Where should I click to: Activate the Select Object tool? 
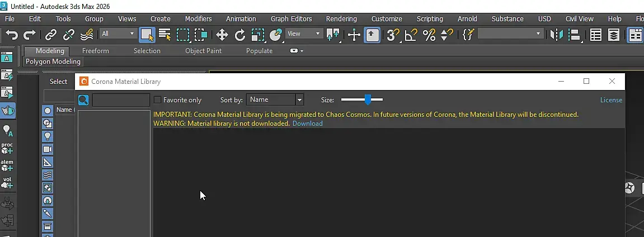click(x=147, y=35)
